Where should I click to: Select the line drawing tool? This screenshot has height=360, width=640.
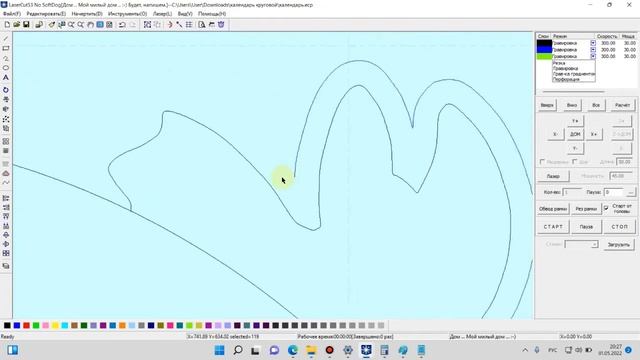[x=6, y=38]
